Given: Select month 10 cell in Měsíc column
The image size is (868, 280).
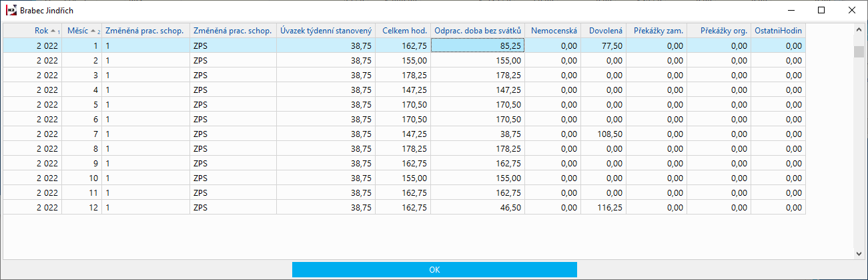Looking at the screenshot, I should pos(82,178).
